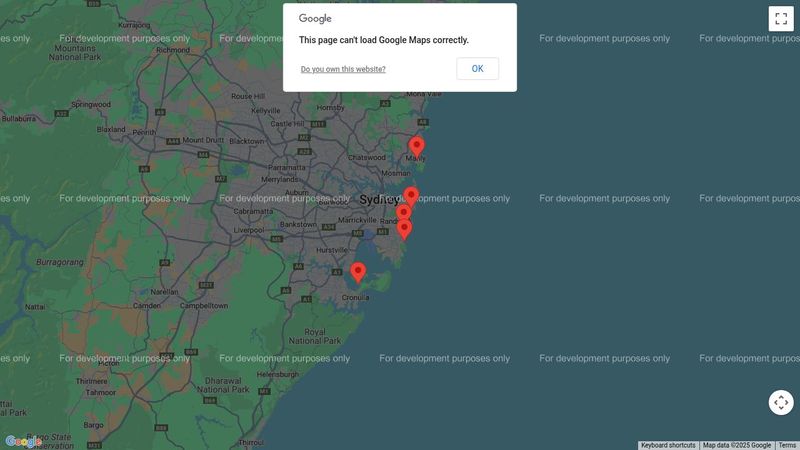Click the red marker near Cronulla

pos(358,273)
